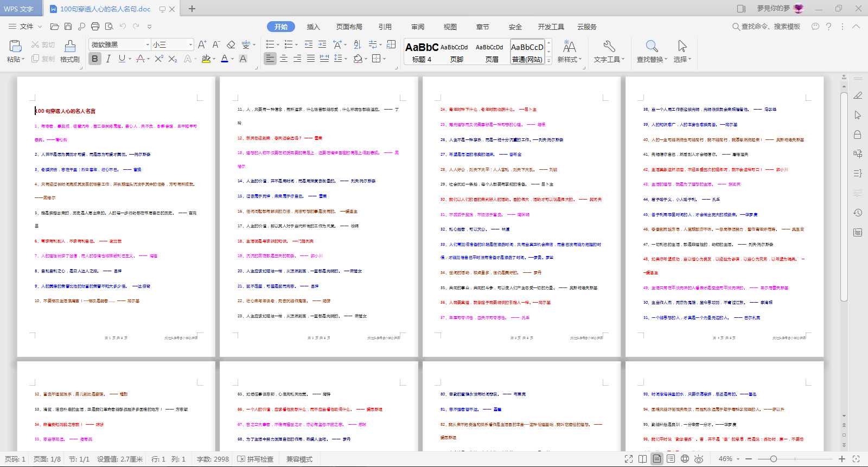
Task: Toggle page layout view in status bar
Action: coord(657,459)
